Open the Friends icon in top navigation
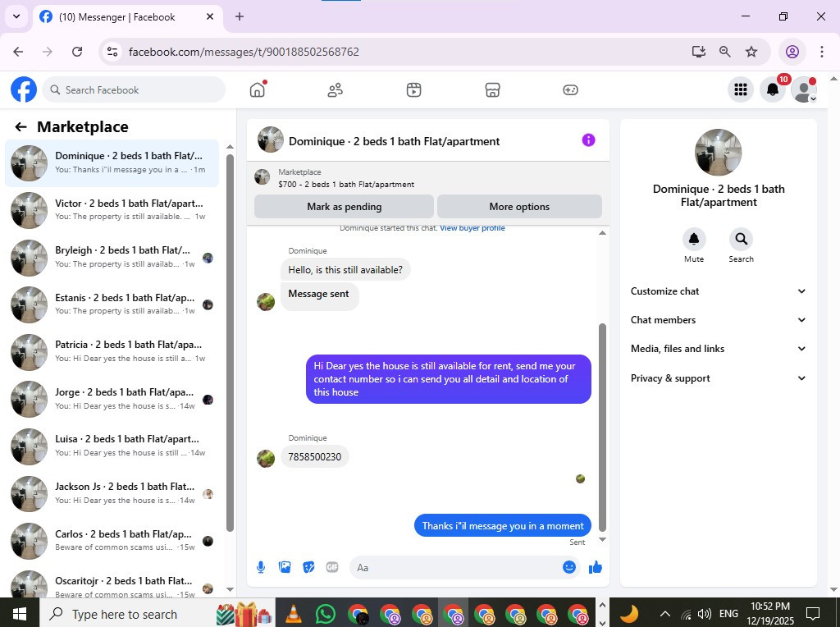840x627 pixels. pos(336,89)
